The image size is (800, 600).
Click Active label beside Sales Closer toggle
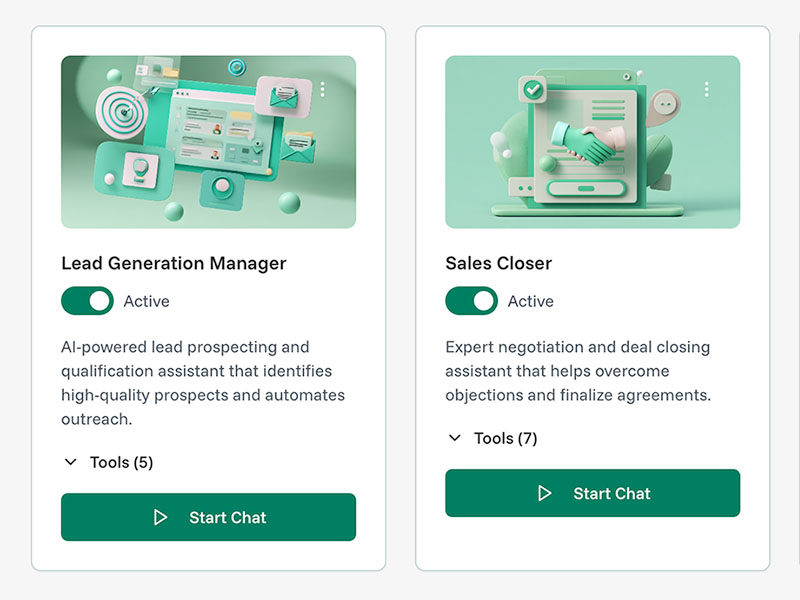click(x=531, y=301)
